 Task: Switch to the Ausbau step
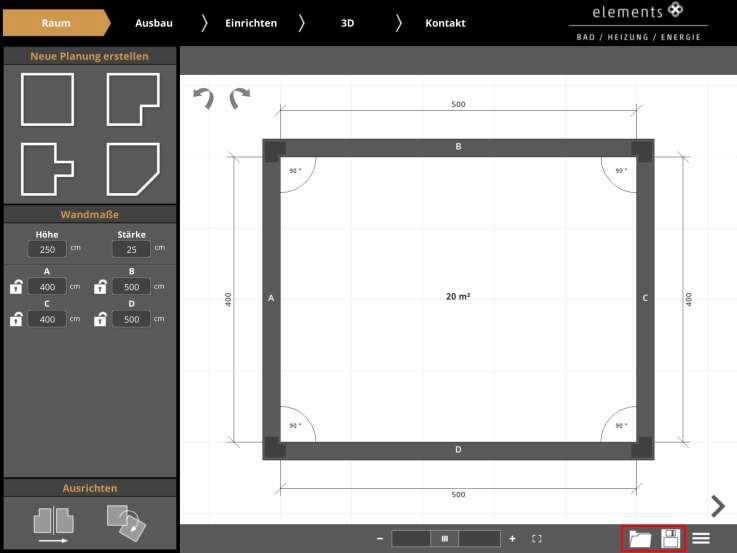click(x=154, y=23)
